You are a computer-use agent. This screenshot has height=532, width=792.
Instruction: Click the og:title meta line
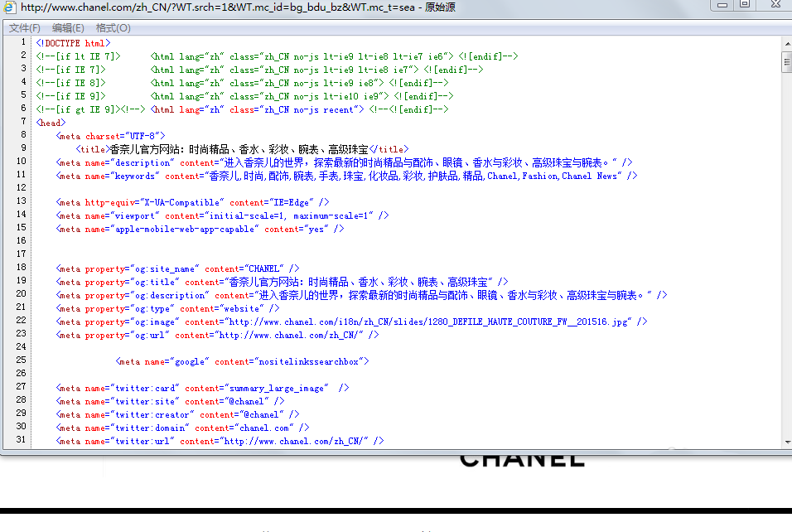click(x=282, y=282)
